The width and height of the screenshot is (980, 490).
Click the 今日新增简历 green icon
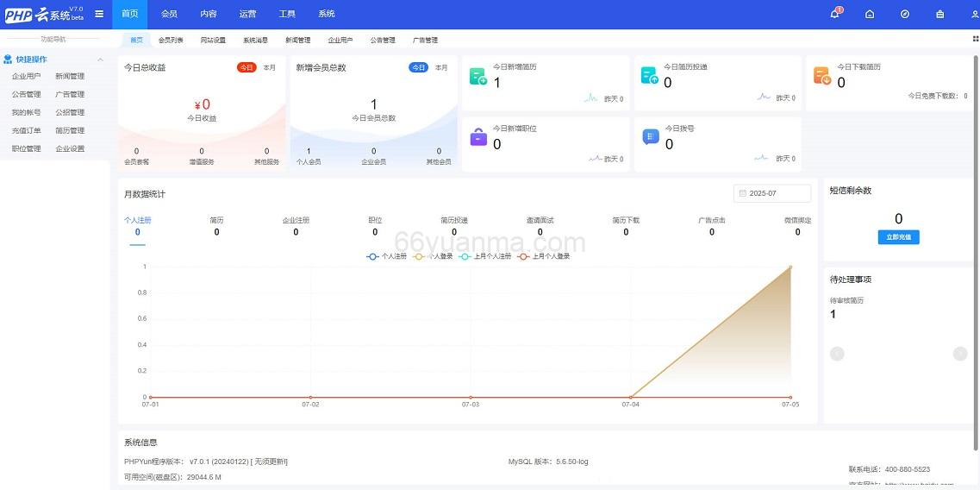tap(478, 76)
